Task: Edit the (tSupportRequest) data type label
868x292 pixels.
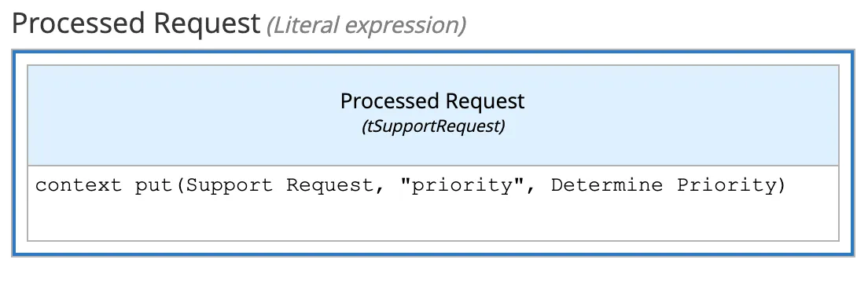Action: (433, 126)
